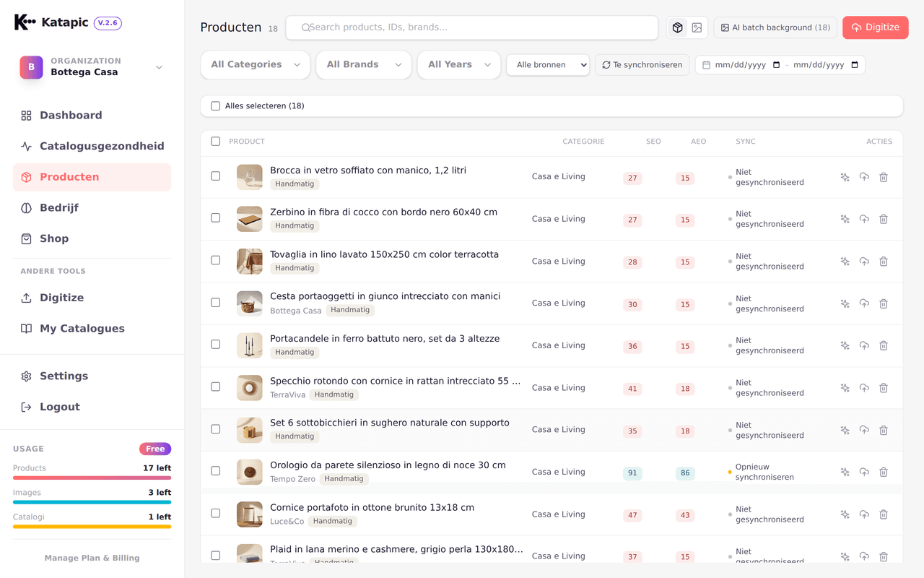
Task: Open the Shop sidebar item
Action: coord(92,239)
